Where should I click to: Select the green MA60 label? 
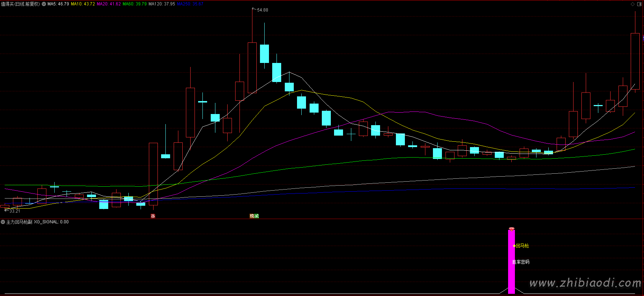[x=134, y=4]
